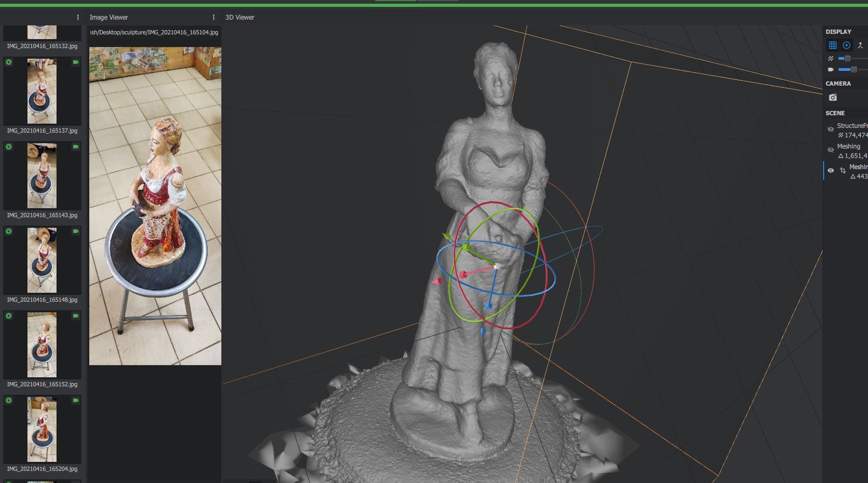Hide the visible Meshing item (443)
The height and width of the screenshot is (483, 868).
coord(830,171)
